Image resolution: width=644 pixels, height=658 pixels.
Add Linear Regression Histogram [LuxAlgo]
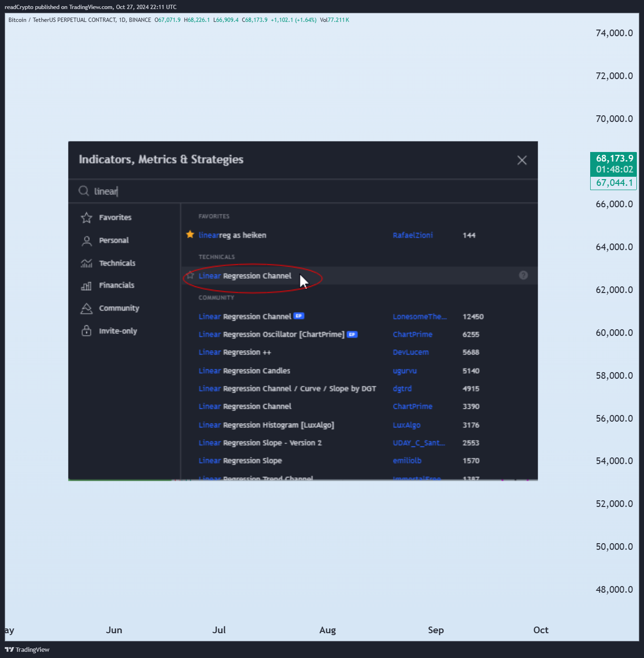click(x=266, y=425)
